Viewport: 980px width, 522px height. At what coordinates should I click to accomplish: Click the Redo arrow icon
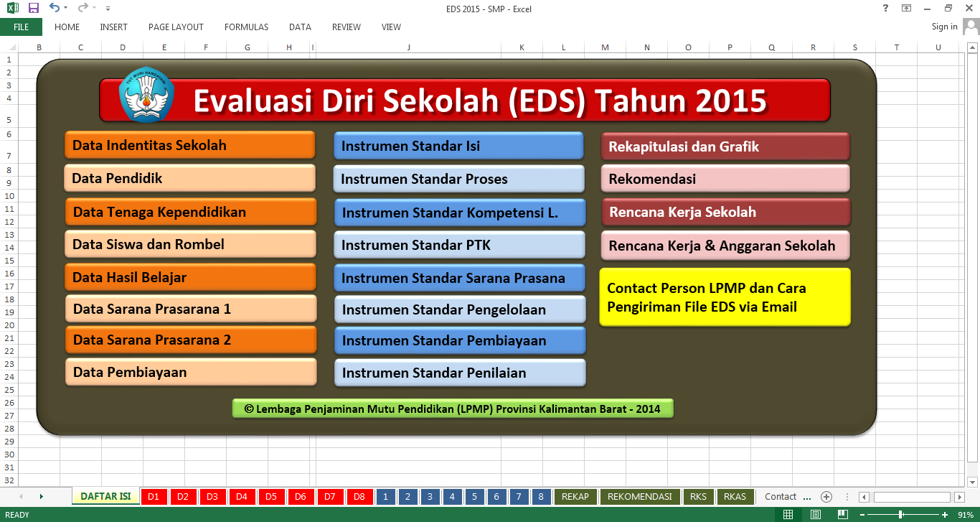point(82,8)
